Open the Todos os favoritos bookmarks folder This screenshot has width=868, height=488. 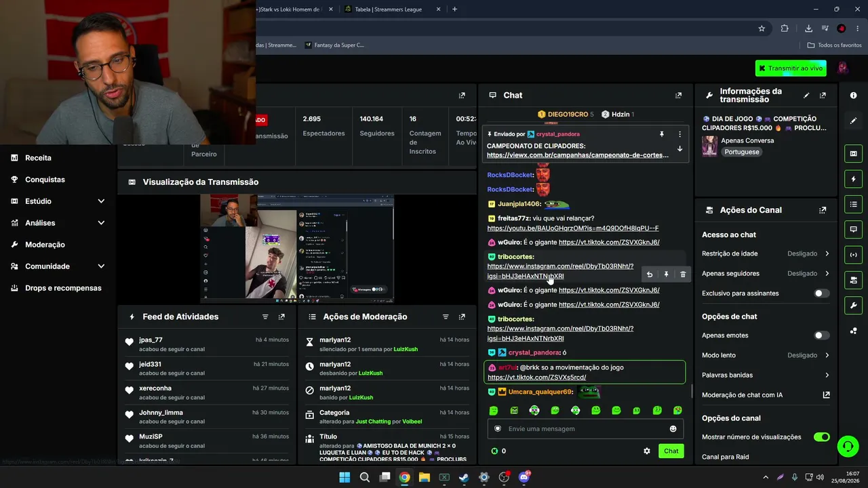834,45
